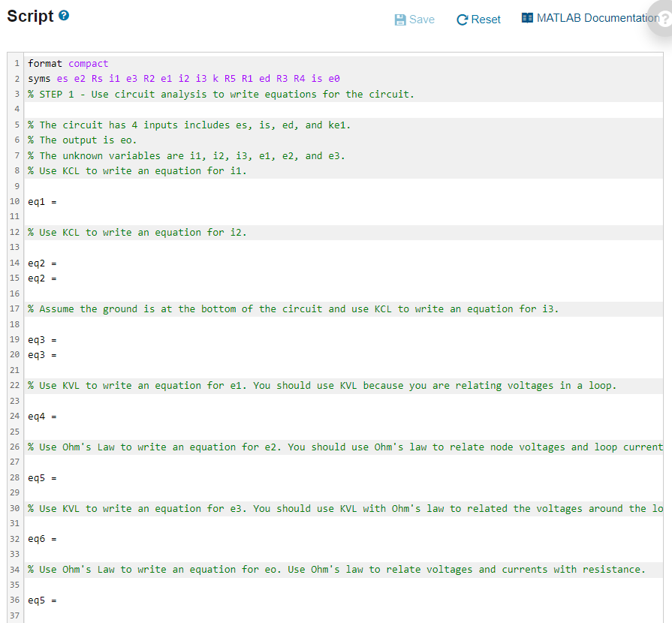This screenshot has height=623, width=672.
Task: Click line number 4 in the gutter
Action: (17, 109)
